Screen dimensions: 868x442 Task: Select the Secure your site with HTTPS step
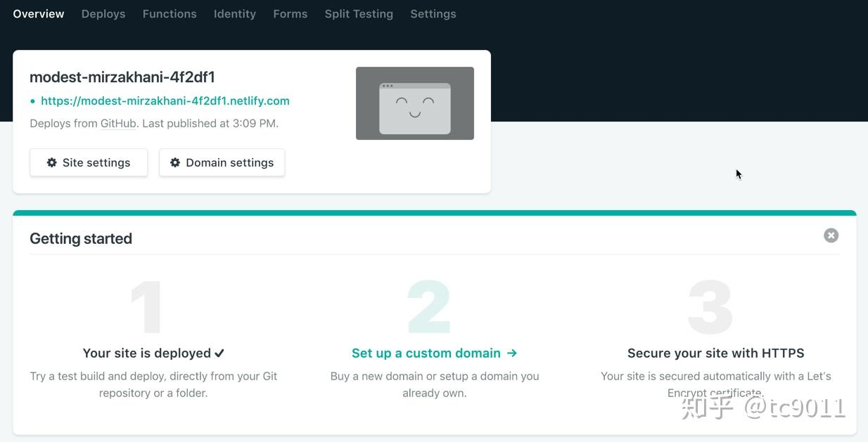click(715, 353)
